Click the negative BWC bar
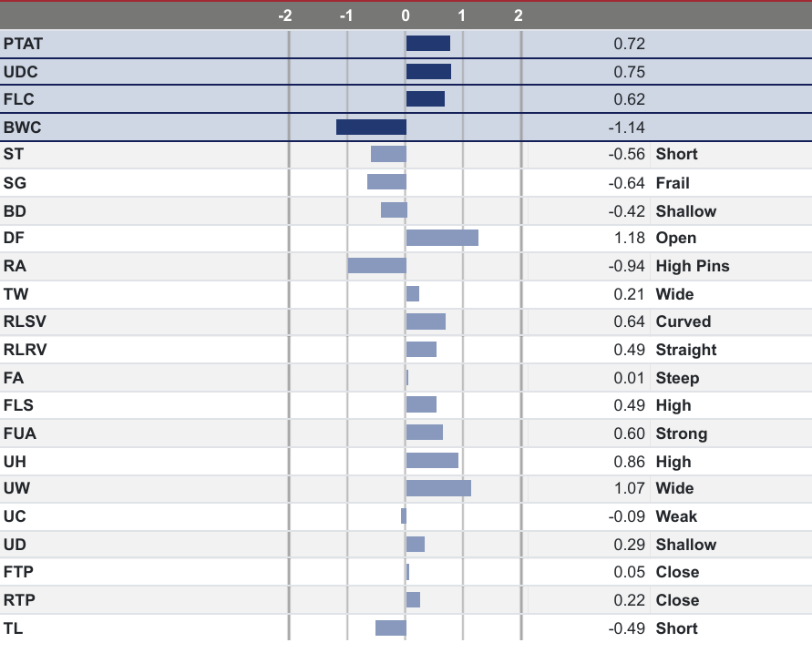 coord(371,128)
